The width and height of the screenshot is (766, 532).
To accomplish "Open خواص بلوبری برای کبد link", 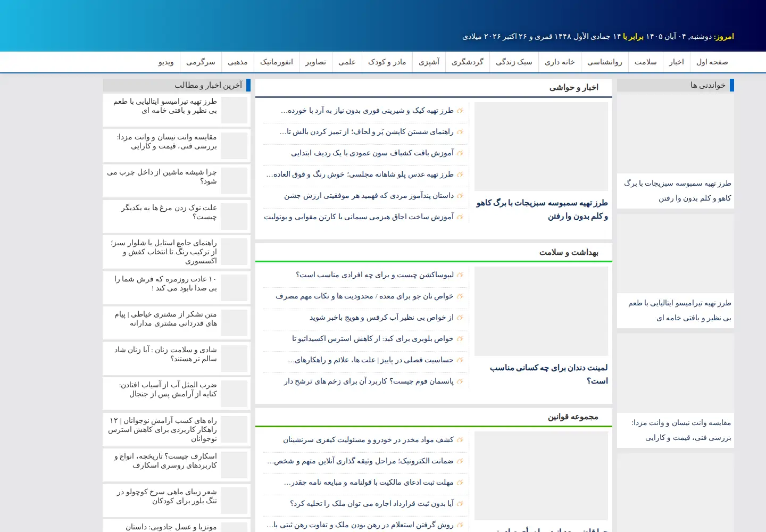I will pyautogui.click(x=372, y=339).
